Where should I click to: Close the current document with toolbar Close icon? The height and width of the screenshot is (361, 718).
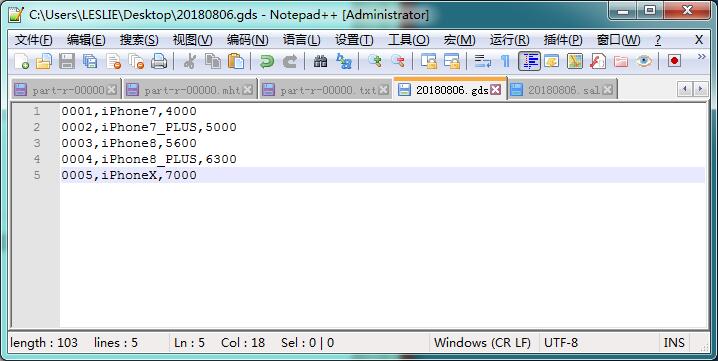tap(114, 61)
